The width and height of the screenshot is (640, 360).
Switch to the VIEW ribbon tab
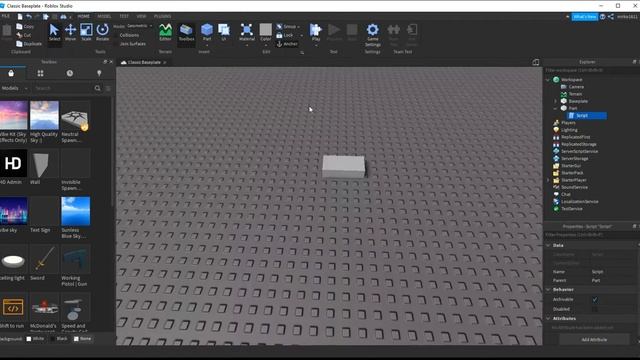(x=141, y=16)
